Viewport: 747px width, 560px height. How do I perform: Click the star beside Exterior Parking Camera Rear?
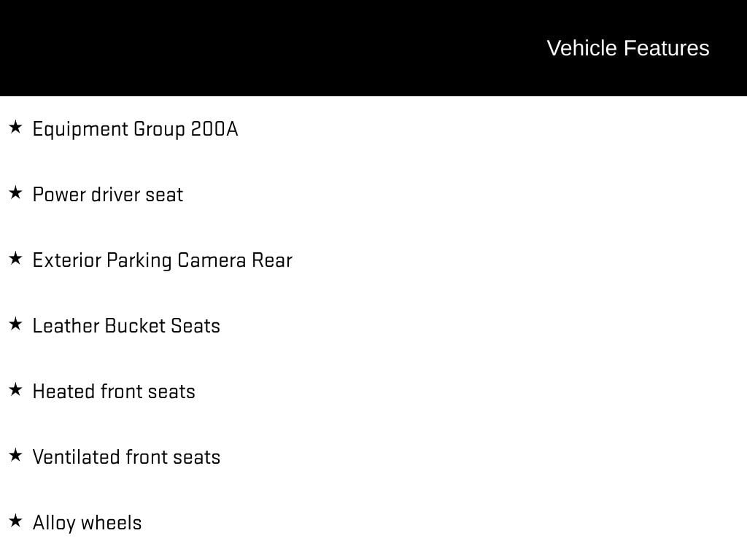pos(15,259)
